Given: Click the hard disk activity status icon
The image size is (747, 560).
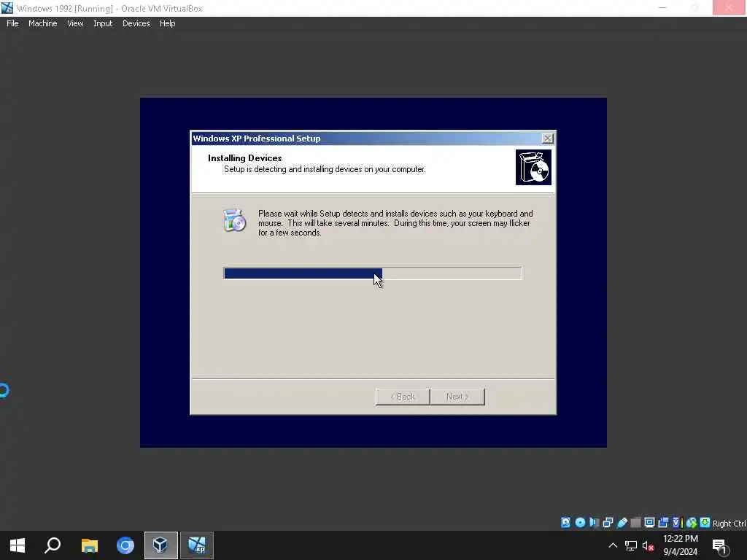Looking at the screenshot, I should pyautogui.click(x=565, y=523).
